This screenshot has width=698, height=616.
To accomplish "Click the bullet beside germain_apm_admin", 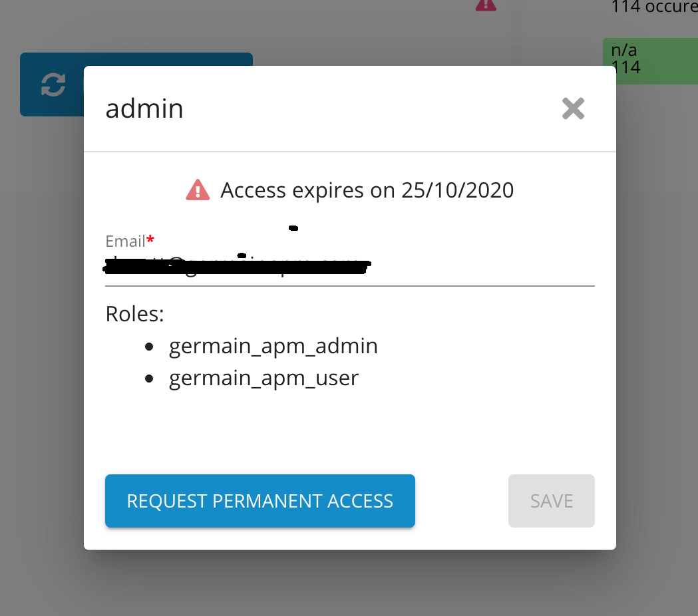I will (149, 347).
